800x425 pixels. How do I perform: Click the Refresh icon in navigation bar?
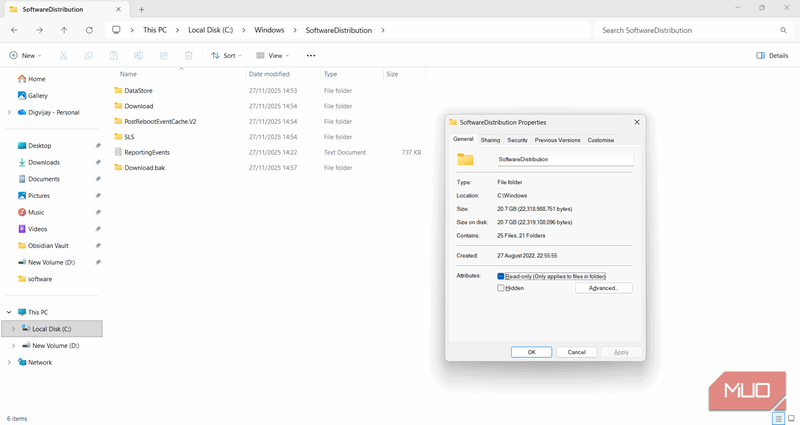tap(90, 31)
